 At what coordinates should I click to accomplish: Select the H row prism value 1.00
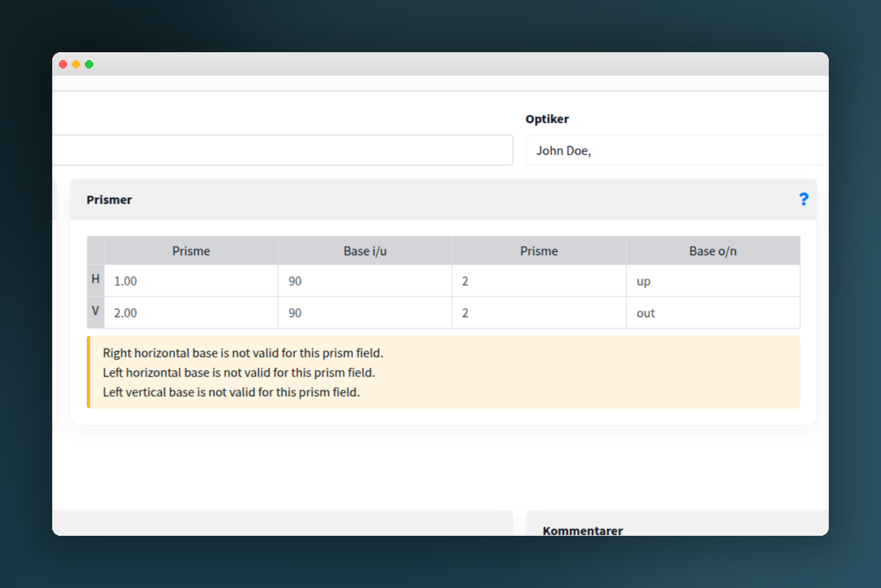(191, 281)
